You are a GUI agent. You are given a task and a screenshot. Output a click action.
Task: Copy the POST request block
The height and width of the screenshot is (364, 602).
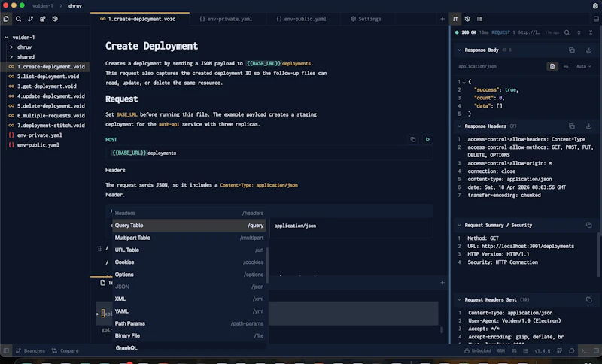pos(412,139)
